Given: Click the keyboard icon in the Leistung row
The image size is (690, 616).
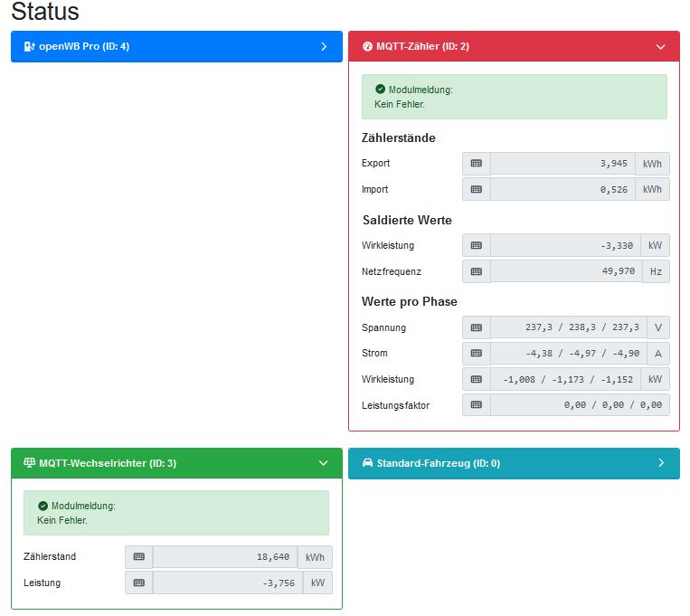Looking at the screenshot, I should [x=139, y=583].
